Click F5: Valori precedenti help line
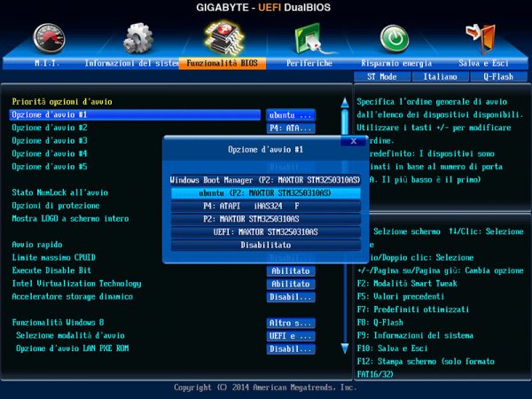The height and width of the screenshot is (399, 532). point(401,296)
